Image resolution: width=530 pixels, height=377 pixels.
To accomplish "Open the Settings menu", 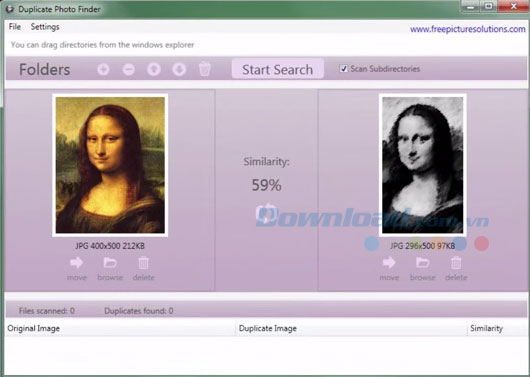I will click(x=45, y=27).
